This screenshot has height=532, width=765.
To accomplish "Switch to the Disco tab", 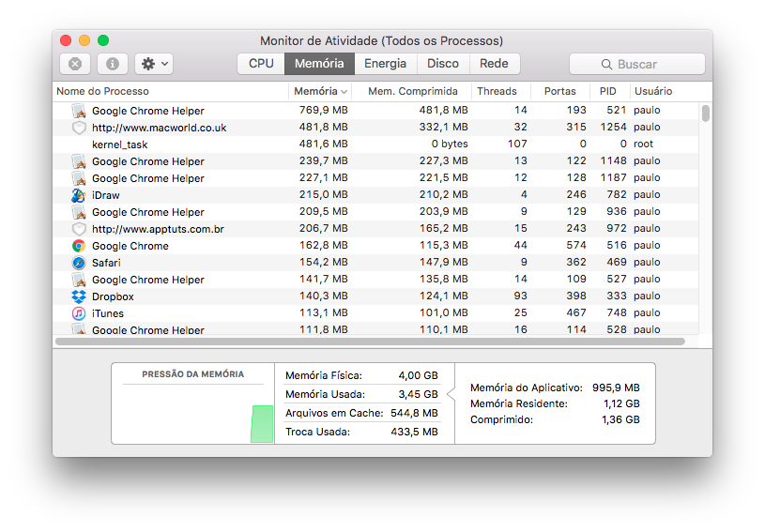I will [443, 64].
